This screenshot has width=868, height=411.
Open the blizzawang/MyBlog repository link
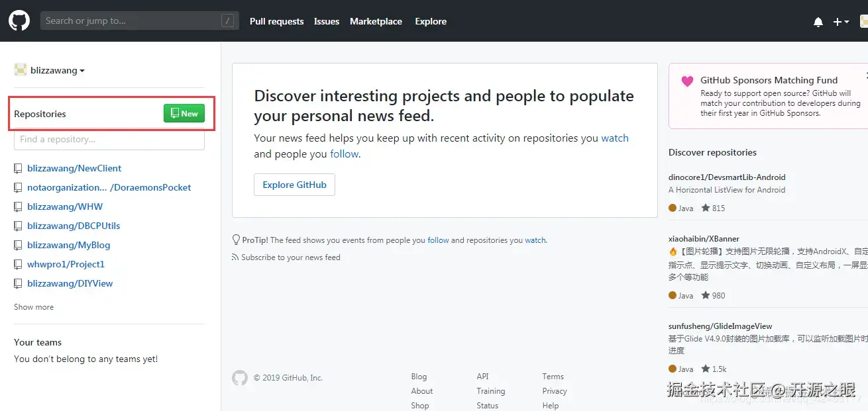click(x=69, y=246)
